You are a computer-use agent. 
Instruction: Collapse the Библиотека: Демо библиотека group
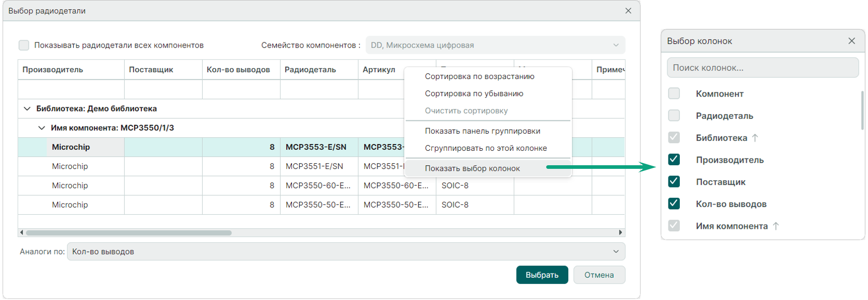click(27, 109)
